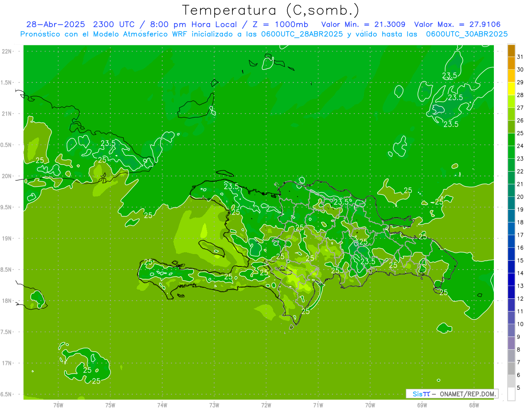Click orange colorbar swatch between 29 and 30
Viewport: 532px width, 411px height.
pos(511,76)
